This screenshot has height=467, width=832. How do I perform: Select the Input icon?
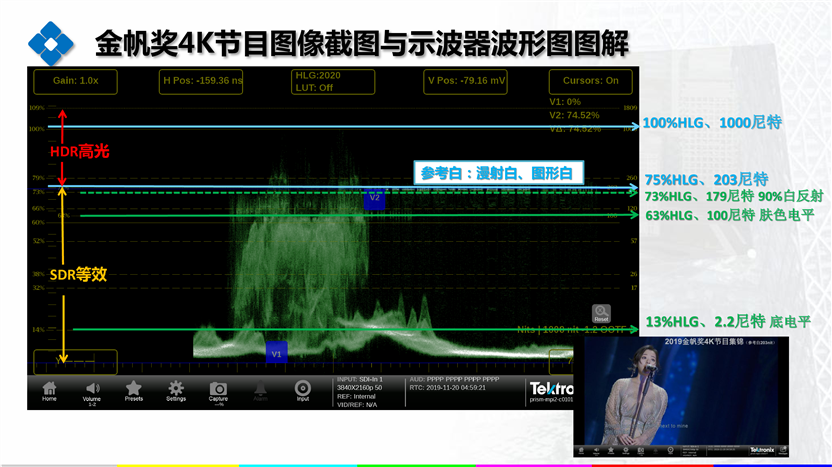click(x=302, y=389)
